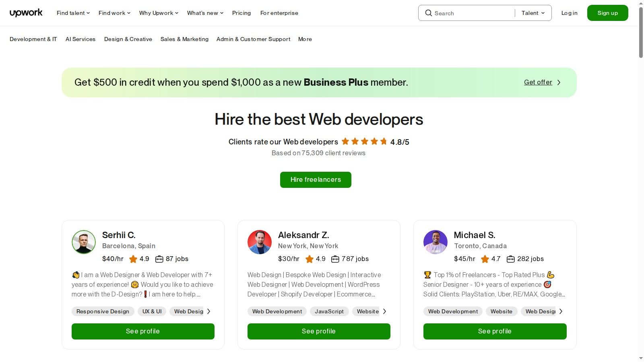This screenshot has height=362, width=644.
Task: Click the chevron next to Michael's skill tags
Action: [561, 311]
